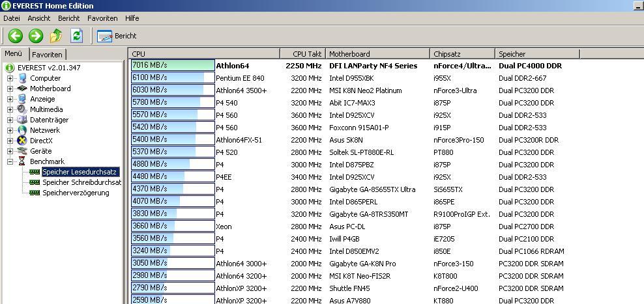The height and width of the screenshot is (304, 644).
Task: Sort by the CPU Takt column header
Action: coord(302,54)
